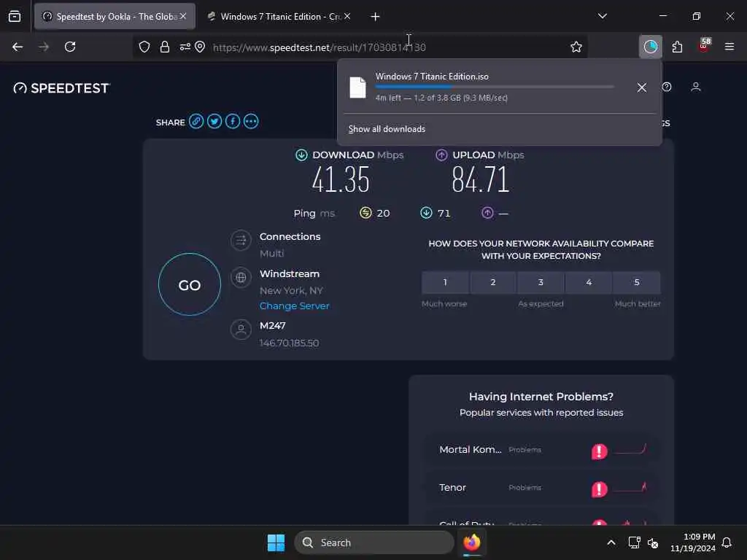Open tracking protection shield icon
The image size is (747, 560).
click(x=144, y=47)
